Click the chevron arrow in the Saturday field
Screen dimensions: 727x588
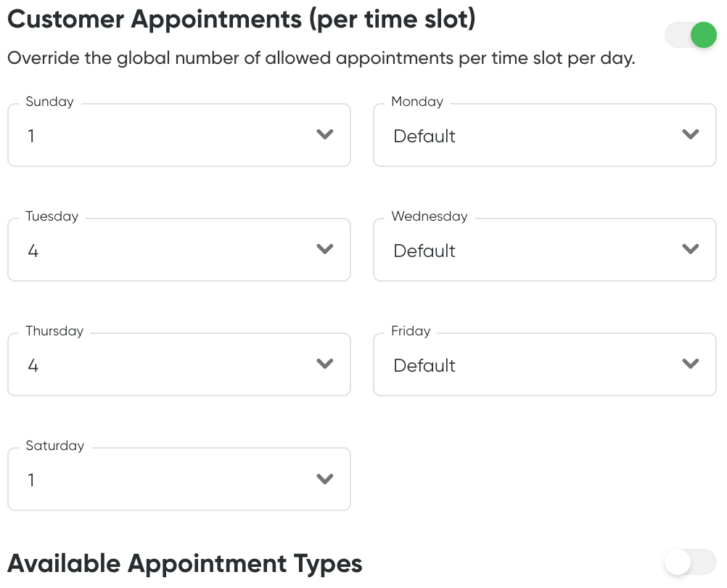point(325,479)
